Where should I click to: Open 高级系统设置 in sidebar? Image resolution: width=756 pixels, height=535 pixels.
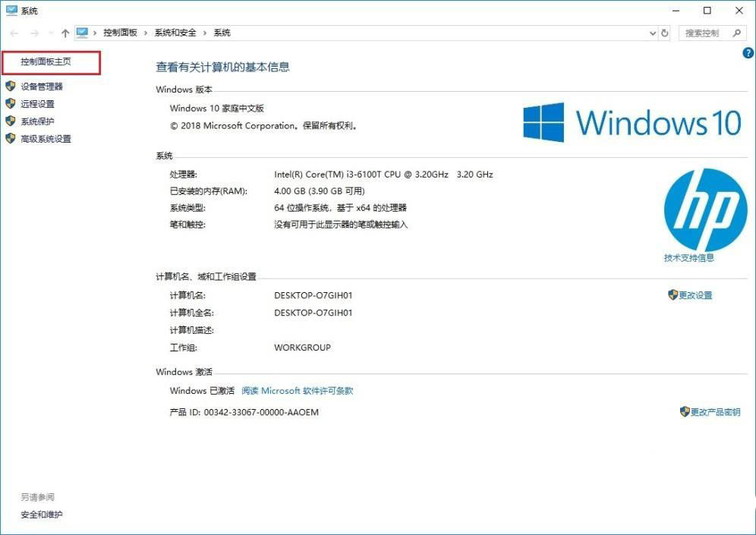pyautogui.click(x=46, y=139)
